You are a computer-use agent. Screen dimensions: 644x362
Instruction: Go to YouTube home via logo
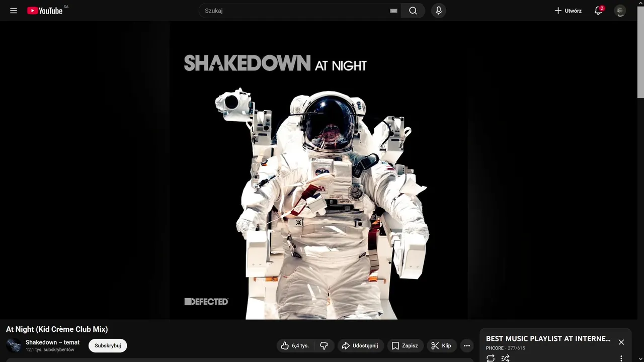[x=45, y=11]
